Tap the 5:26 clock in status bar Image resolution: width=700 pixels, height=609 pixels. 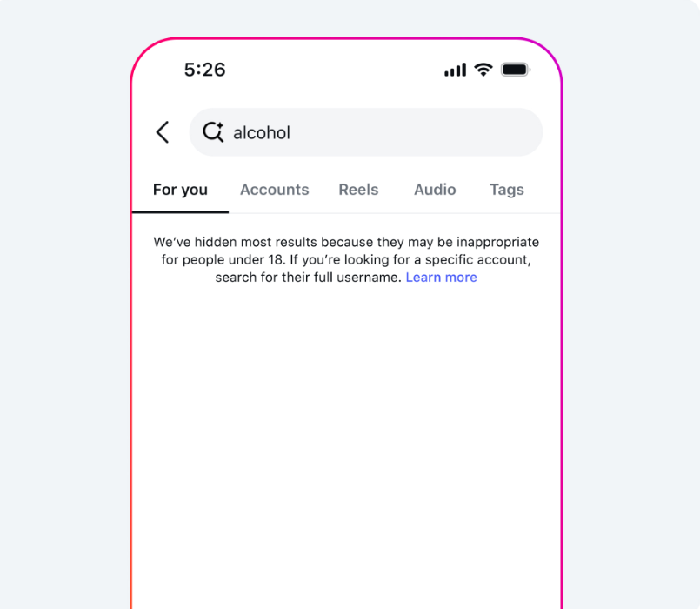(x=205, y=70)
